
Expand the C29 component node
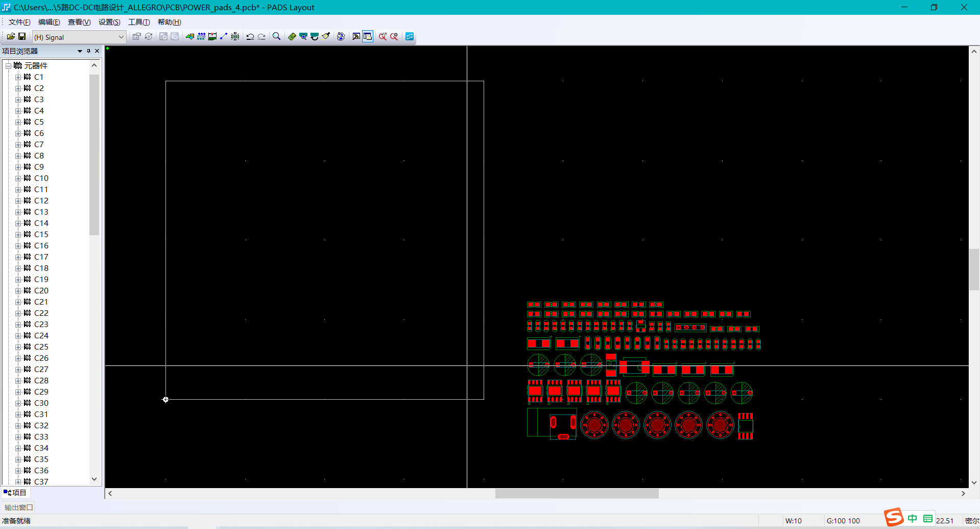click(18, 392)
